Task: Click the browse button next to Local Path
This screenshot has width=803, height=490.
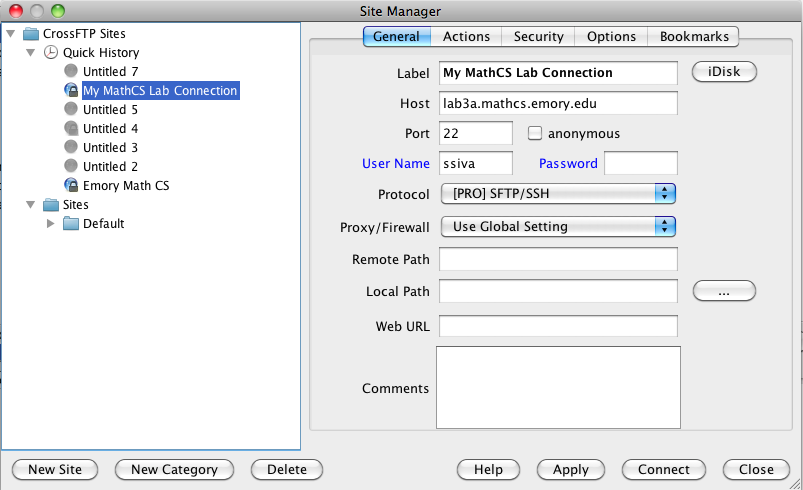Action: tap(724, 291)
